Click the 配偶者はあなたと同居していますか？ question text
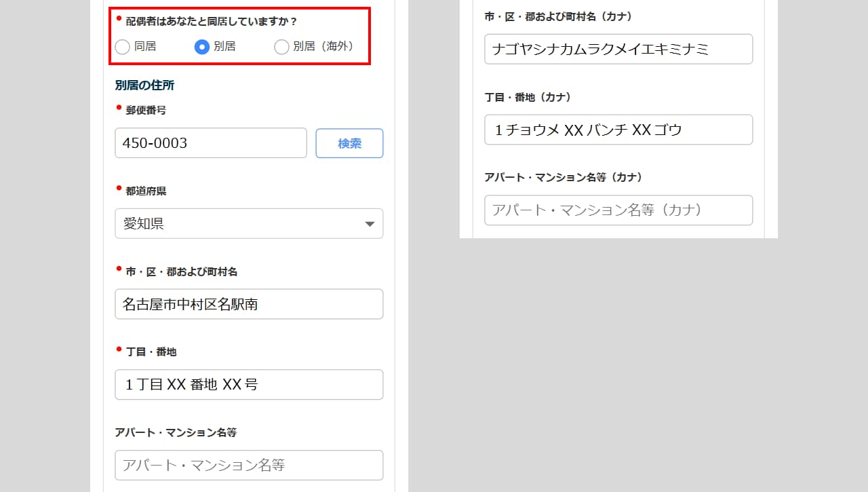Viewport: 868px width, 492px height. click(212, 21)
